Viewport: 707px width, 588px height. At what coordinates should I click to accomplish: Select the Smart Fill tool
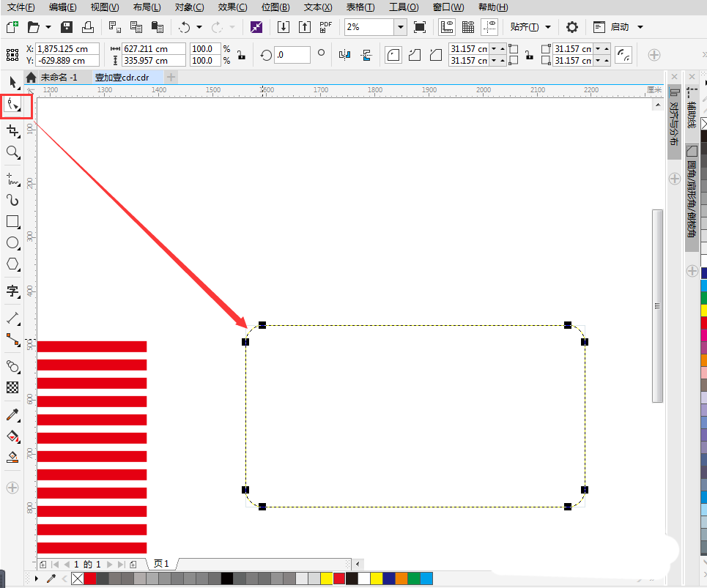pos(12,458)
